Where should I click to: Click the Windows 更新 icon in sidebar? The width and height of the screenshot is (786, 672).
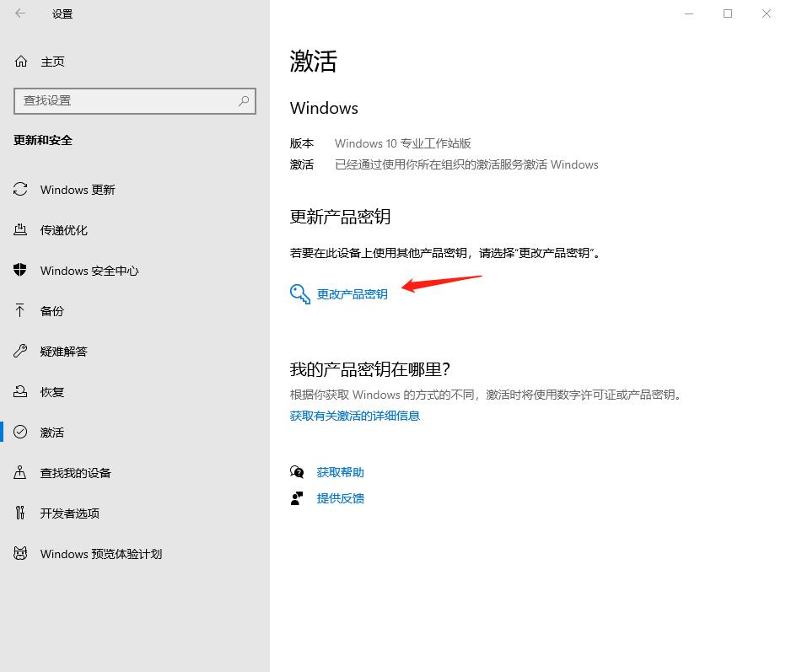(20, 190)
